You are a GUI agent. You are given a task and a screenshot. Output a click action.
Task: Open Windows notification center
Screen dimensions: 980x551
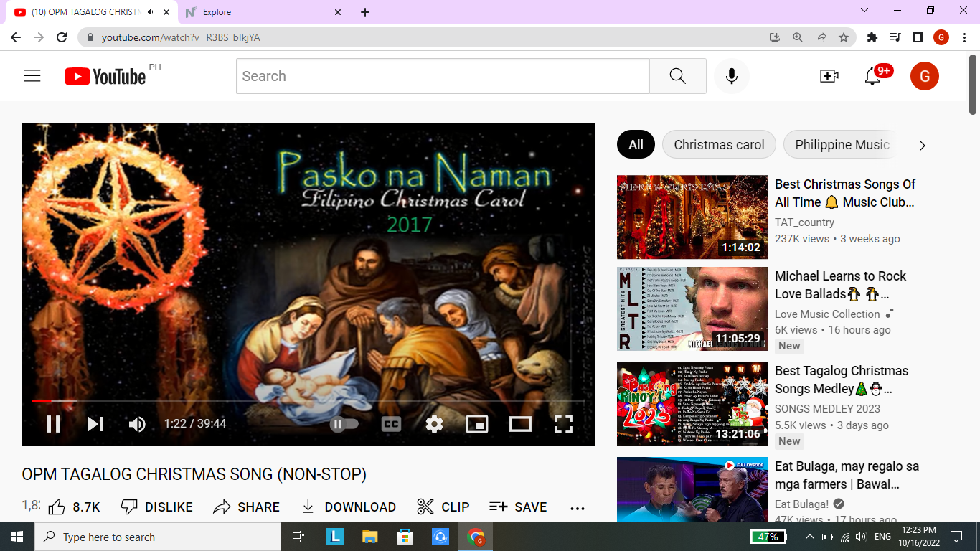coord(956,537)
